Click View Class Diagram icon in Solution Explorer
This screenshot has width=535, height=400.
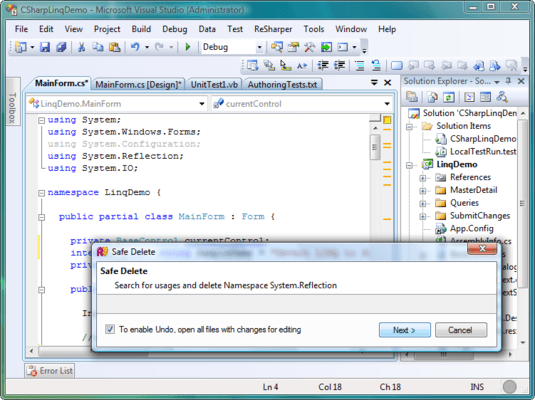click(x=502, y=97)
